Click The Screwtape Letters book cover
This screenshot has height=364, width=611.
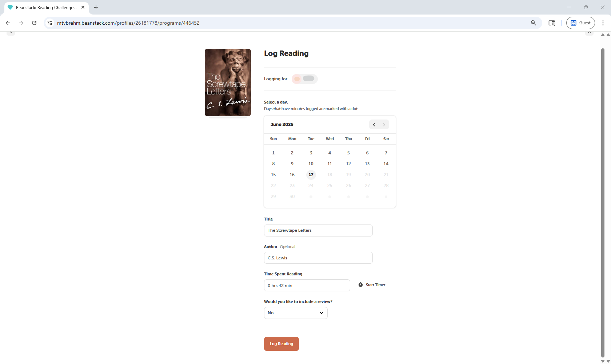(228, 82)
